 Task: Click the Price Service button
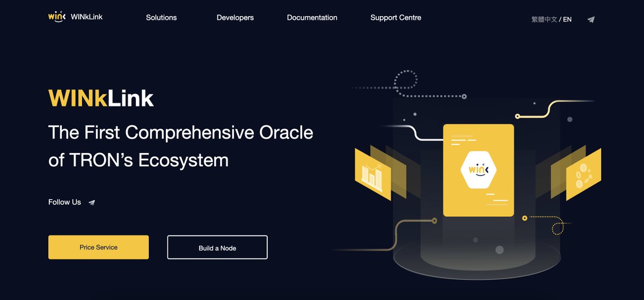pos(99,247)
